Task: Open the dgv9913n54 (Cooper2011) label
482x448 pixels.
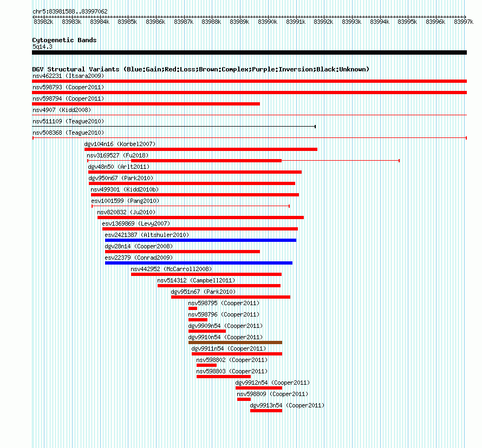Action: coord(287,405)
